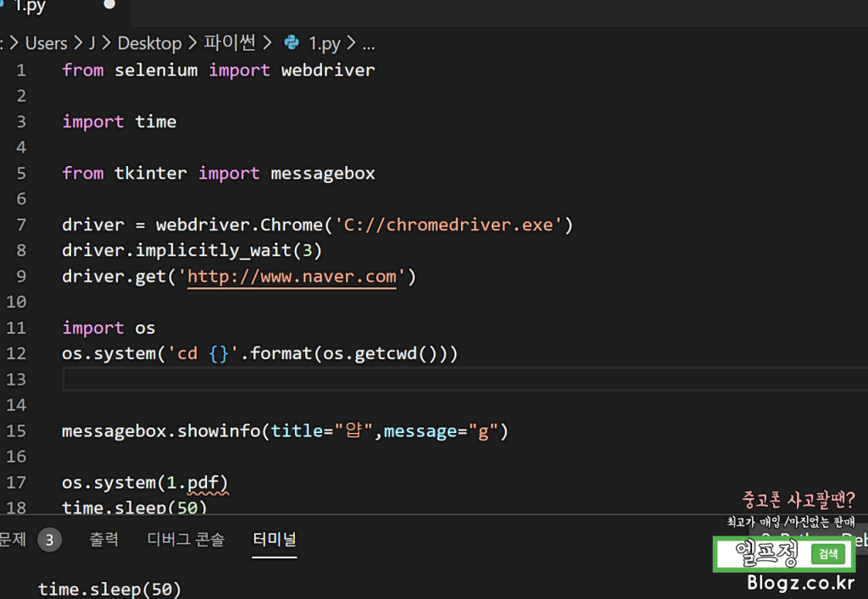Click messagebox.showinfo on line 15
868x599 pixels.
click(x=161, y=431)
